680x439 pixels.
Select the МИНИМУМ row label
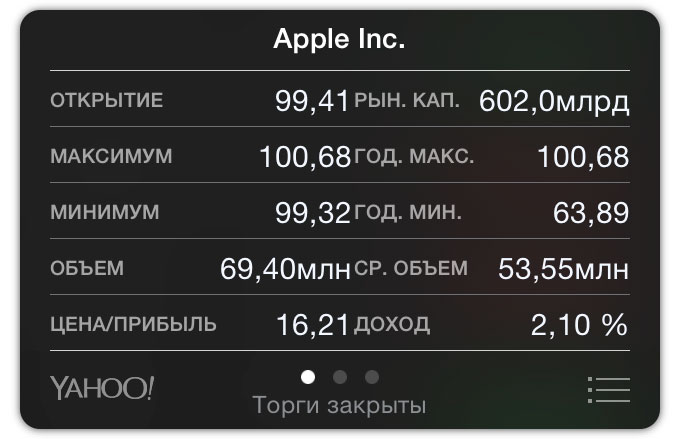point(104,213)
